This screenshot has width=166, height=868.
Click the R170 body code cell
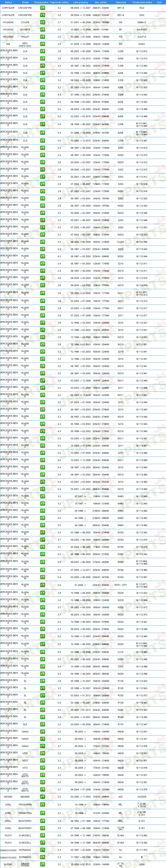coord(121,724)
